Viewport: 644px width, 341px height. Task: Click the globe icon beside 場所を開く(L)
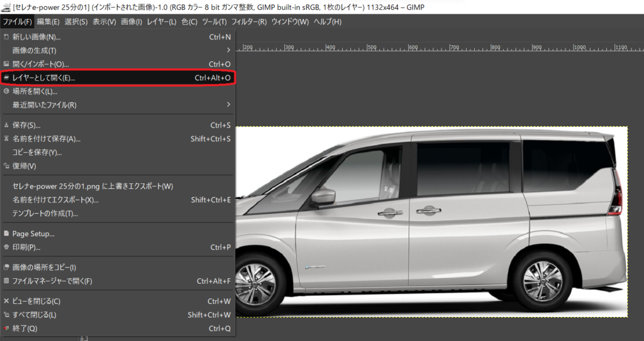click(6, 92)
